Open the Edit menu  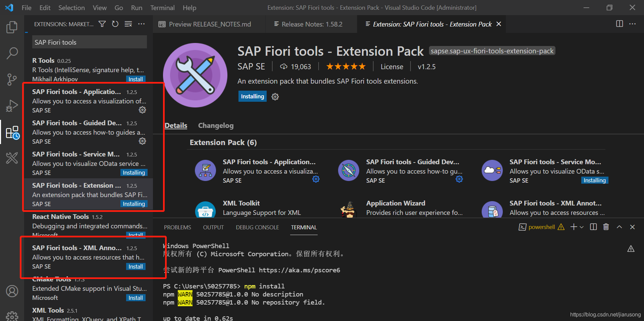[x=45, y=8]
